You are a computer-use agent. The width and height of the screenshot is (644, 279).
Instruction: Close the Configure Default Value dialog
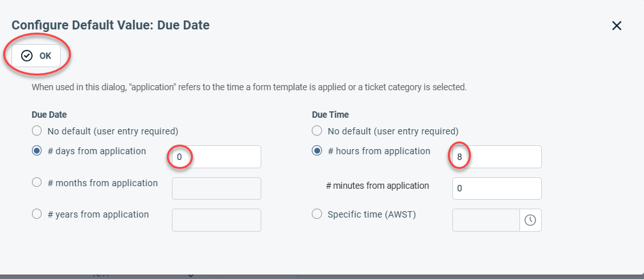[x=617, y=26]
